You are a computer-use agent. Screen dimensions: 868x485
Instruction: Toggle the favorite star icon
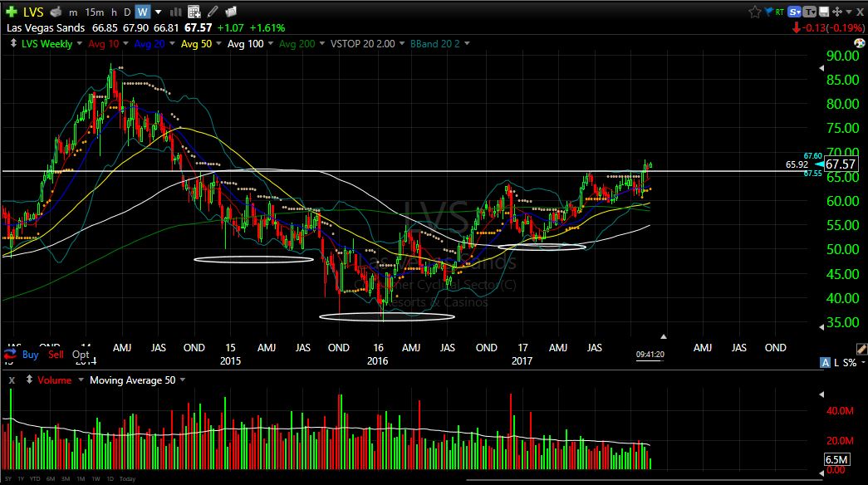click(754, 12)
